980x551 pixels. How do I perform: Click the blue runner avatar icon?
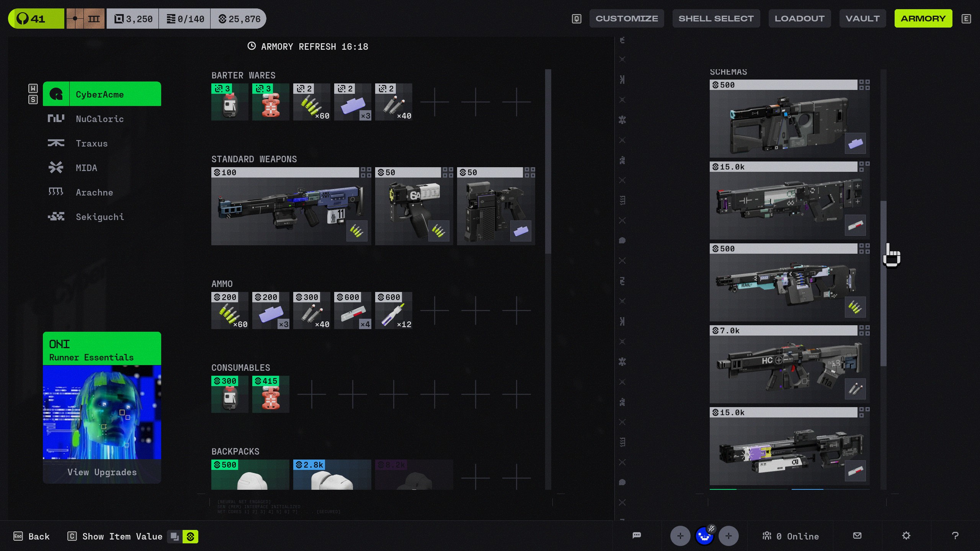(704, 536)
